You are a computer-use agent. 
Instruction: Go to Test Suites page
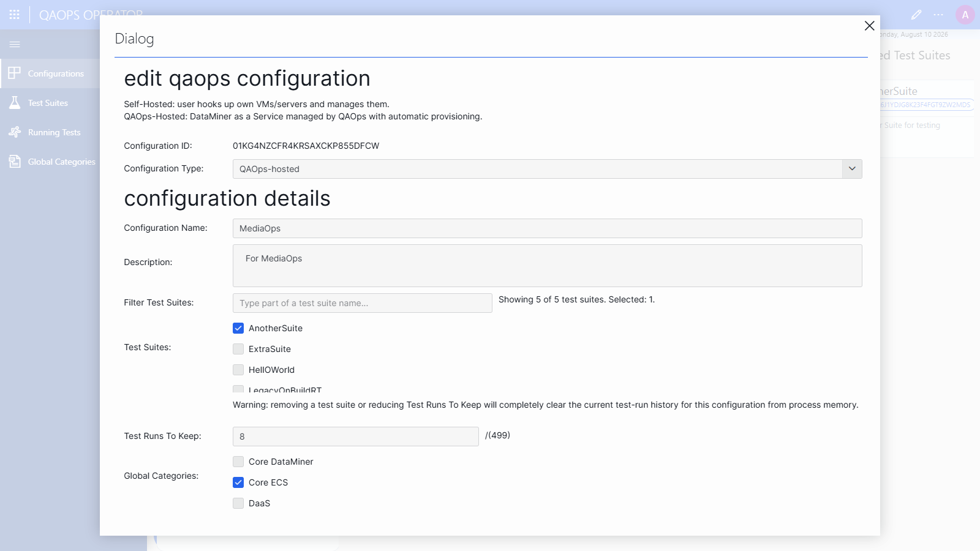click(x=50, y=103)
